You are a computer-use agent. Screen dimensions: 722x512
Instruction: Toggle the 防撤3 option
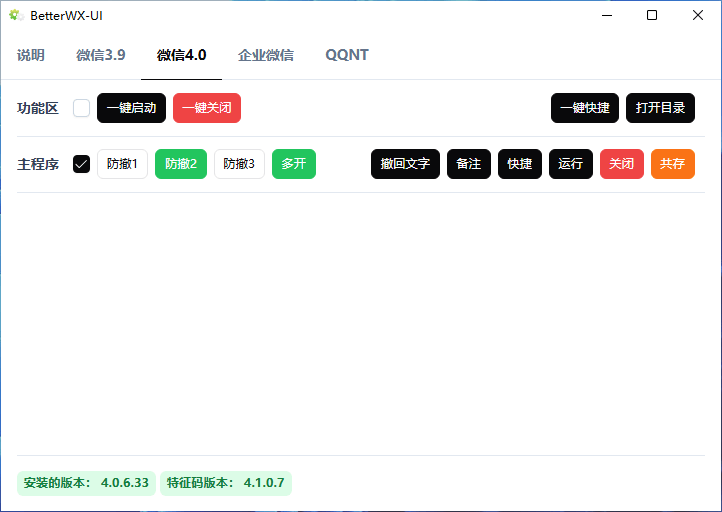239,164
